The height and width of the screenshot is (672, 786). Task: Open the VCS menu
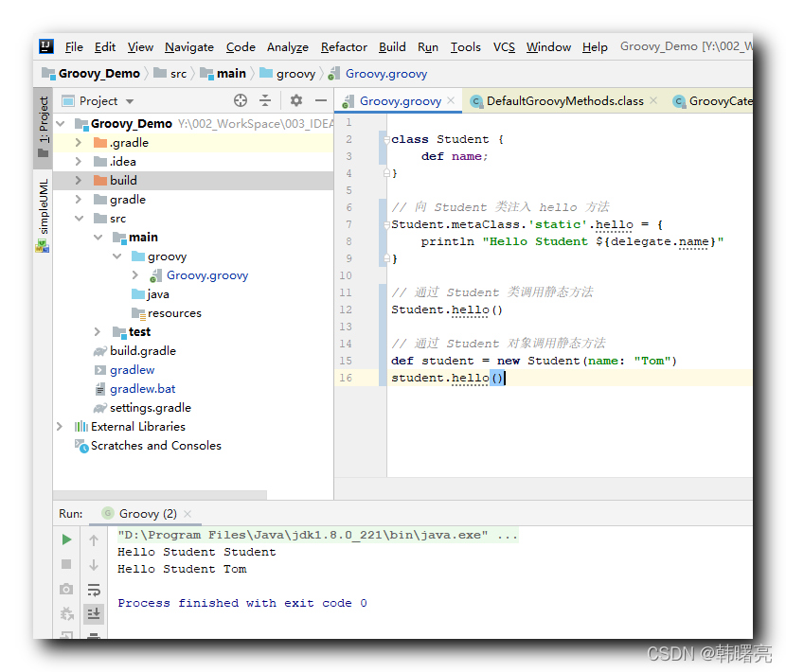point(504,47)
